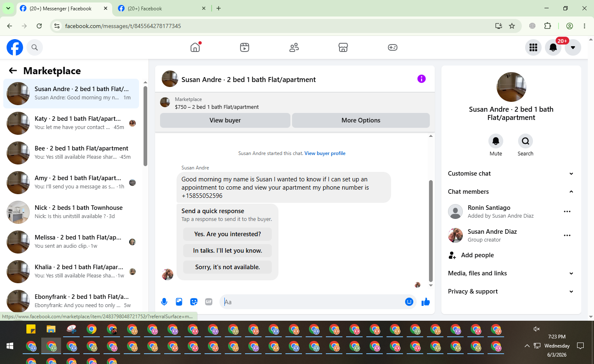Collapse Chat members section

511,192
